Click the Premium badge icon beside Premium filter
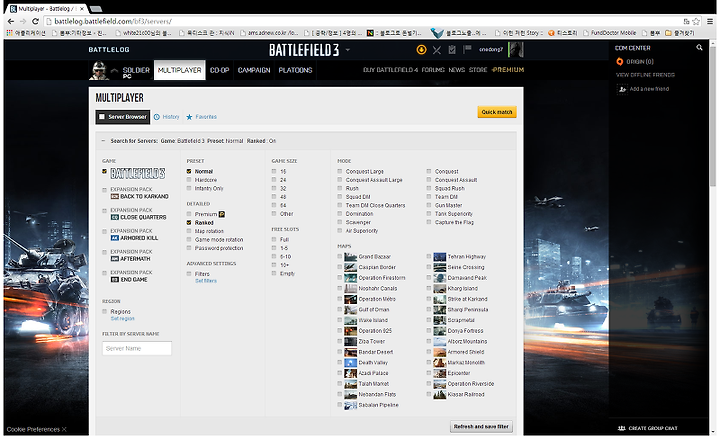The image size is (720, 439). 222,214
